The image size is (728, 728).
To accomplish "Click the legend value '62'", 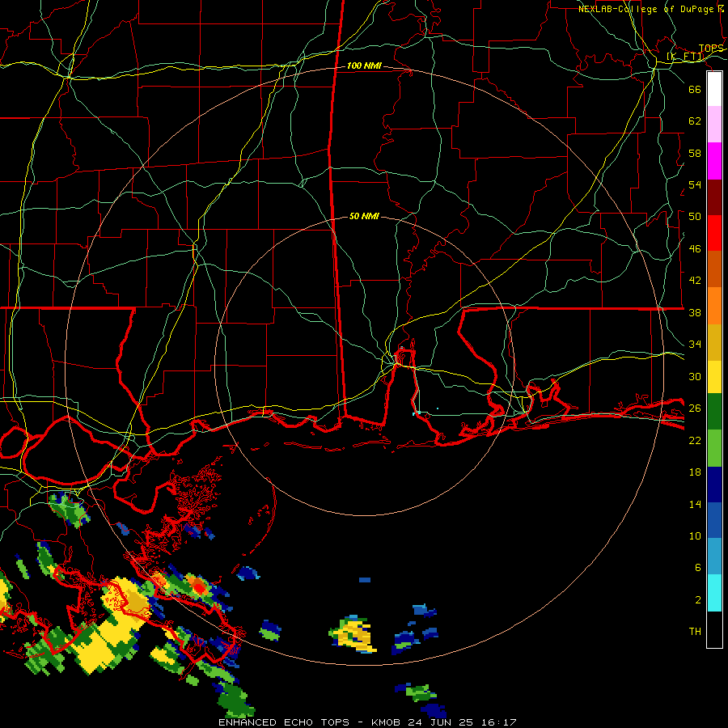I will [x=695, y=121].
